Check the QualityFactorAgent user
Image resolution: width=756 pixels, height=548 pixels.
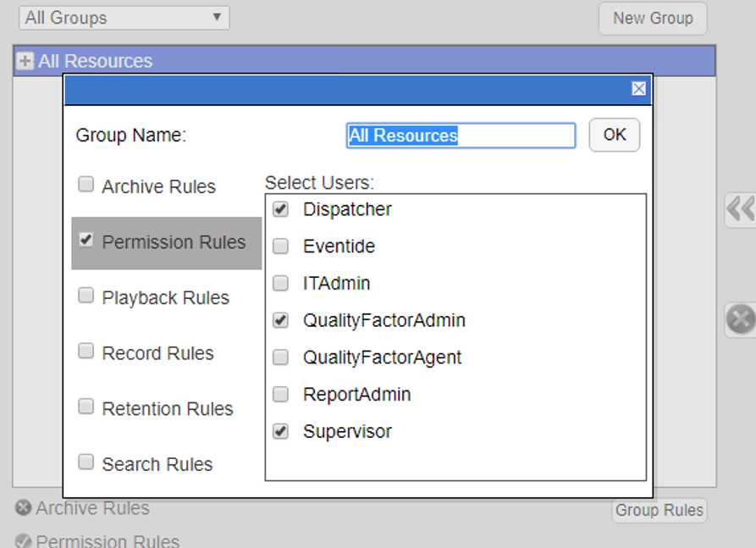pos(280,357)
